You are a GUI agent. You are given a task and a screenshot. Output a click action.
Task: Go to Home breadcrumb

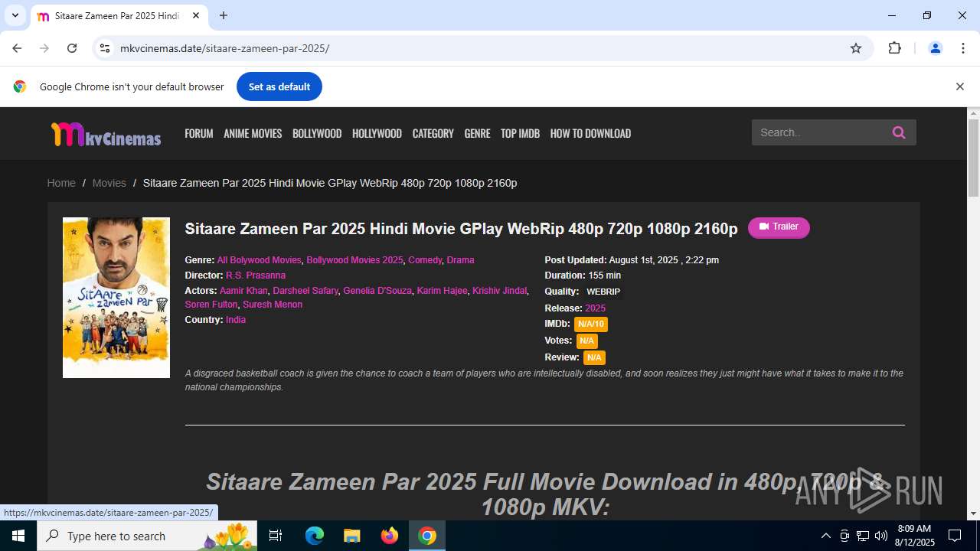coord(61,183)
